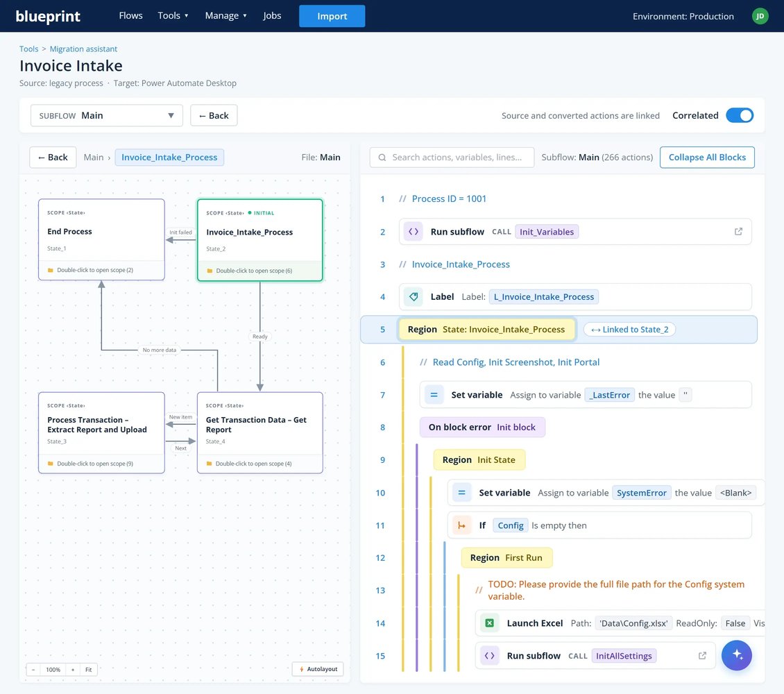Select Invoice_Intake_Process breadcrumb chip
This screenshot has height=694, width=784.
[x=169, y=157]
